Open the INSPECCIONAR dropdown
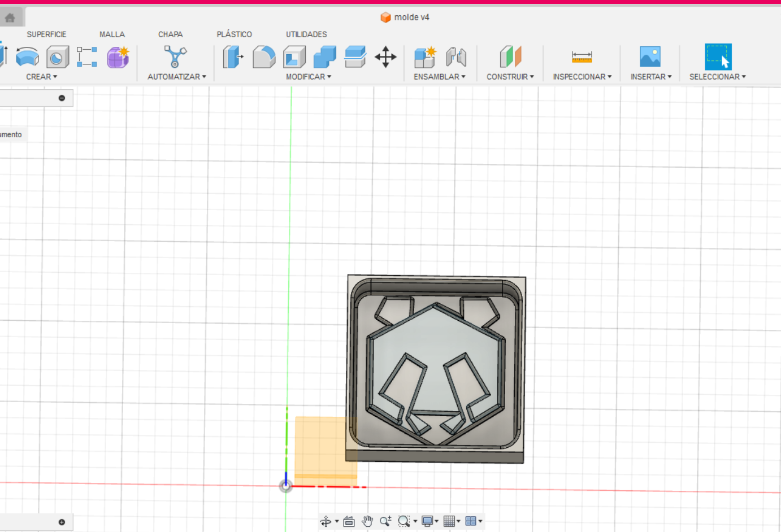781x532 pixels. pos(582,77)
